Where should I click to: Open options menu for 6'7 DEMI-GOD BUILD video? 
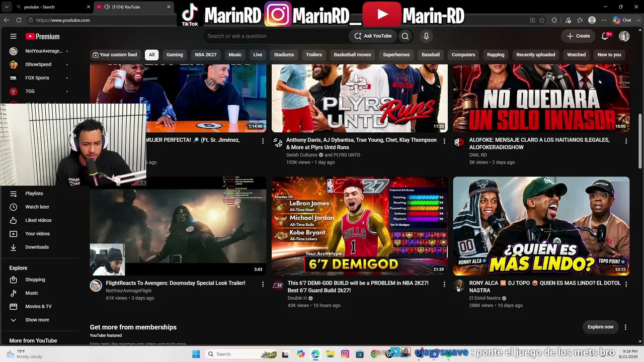pyautogui.click(x=444, y=285)
